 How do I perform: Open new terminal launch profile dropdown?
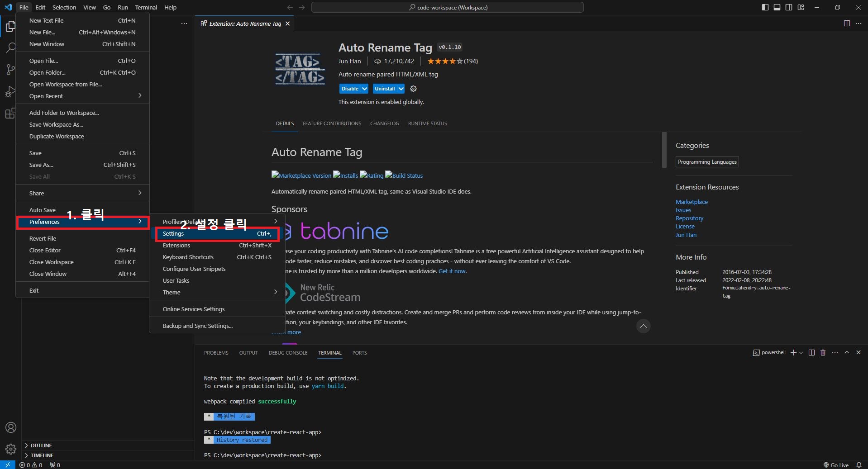coord(801,353)
